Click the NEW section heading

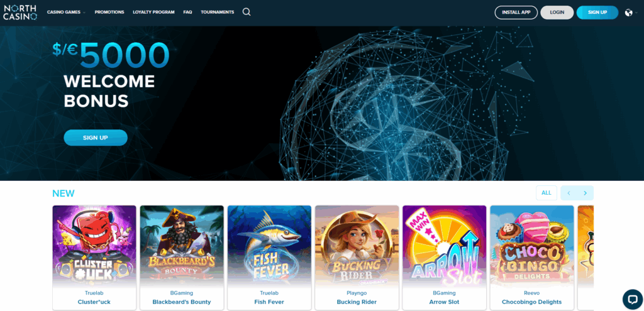pos(64,194)
